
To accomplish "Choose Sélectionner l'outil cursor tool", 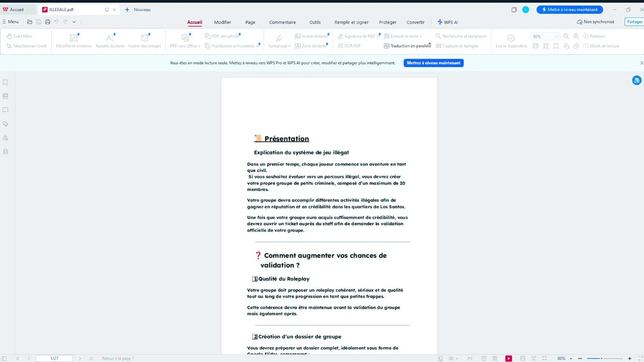I will pos(27,46).
